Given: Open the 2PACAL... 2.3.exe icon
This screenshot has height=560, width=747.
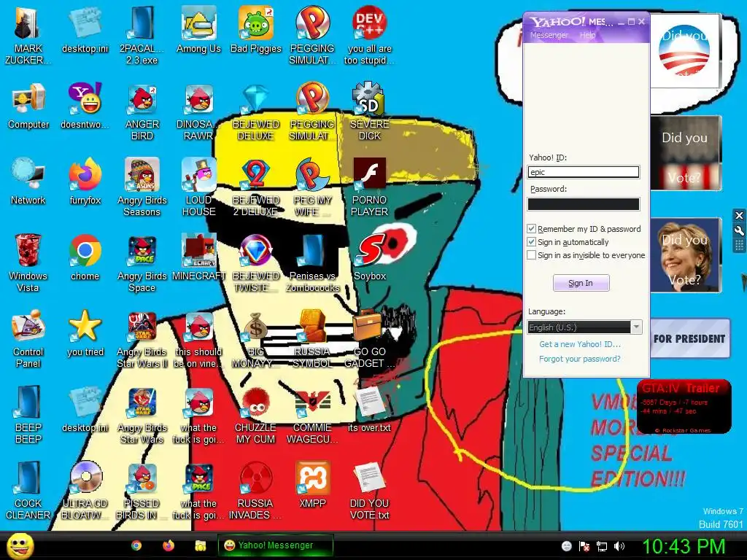Looking at the screenshot, I should [142, 34].
